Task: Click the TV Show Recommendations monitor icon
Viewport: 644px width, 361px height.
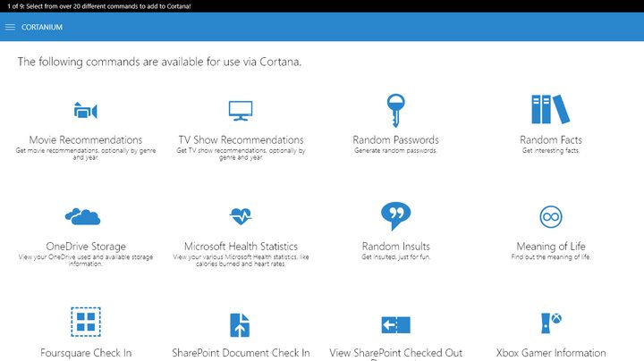Action: pos(241,111)
